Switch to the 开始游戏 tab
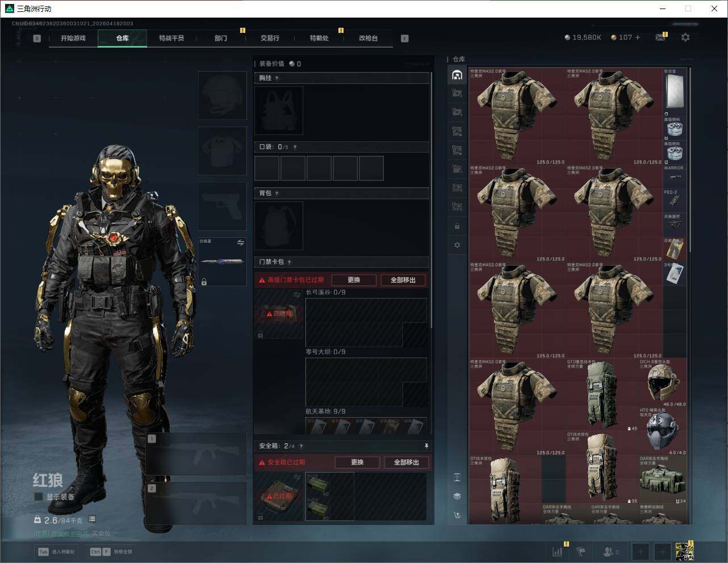Viewport: 728px width, 563px height. (x=73, y=38)
